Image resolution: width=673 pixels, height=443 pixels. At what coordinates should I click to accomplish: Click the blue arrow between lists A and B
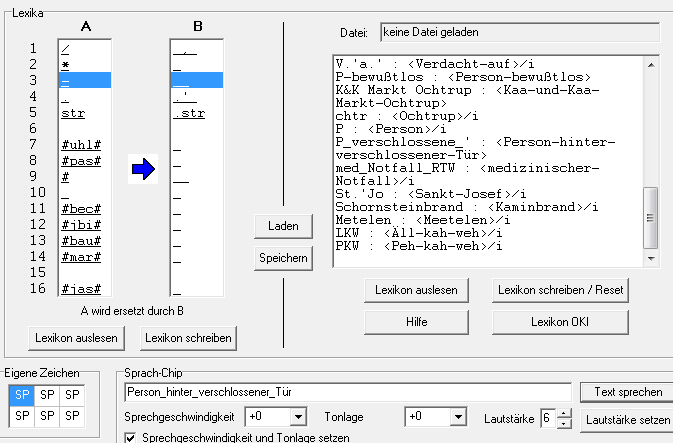click(144, 171)
